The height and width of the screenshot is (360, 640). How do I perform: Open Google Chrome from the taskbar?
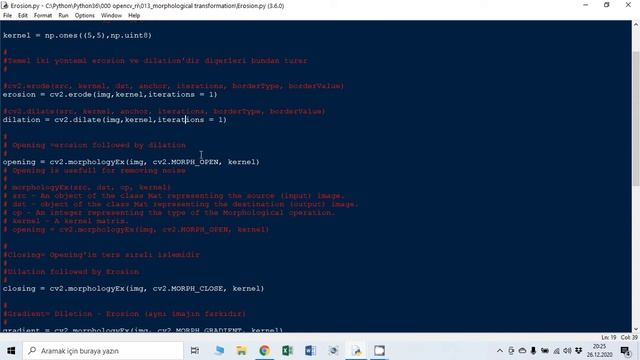coord(264,351)
